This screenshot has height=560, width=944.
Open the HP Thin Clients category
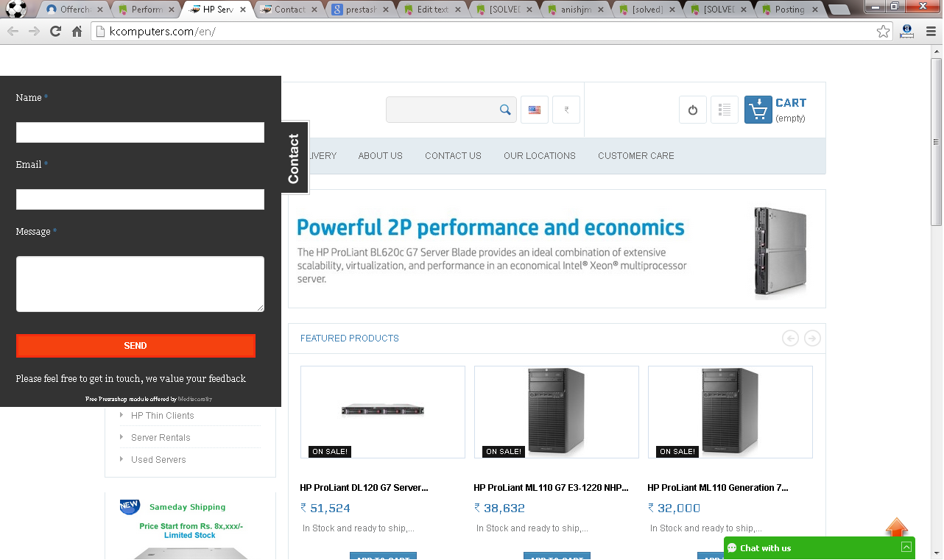point(163,416)
